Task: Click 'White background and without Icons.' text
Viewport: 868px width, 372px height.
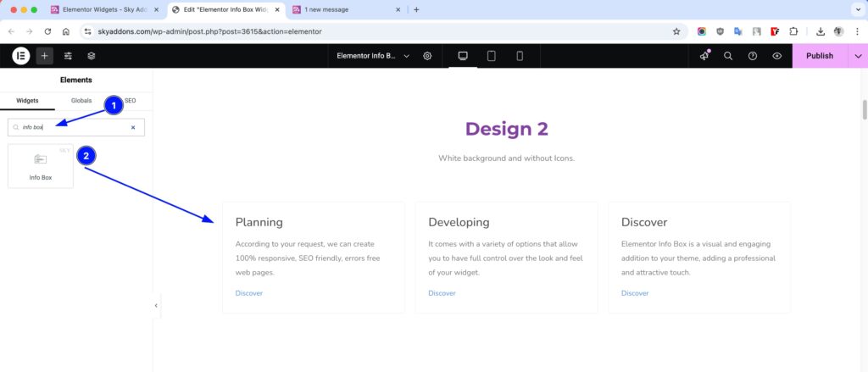Action: (507, 158)
